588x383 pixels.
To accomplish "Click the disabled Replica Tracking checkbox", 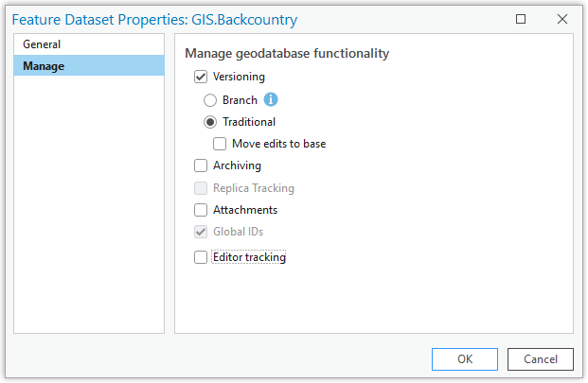I will pos(201,188).
